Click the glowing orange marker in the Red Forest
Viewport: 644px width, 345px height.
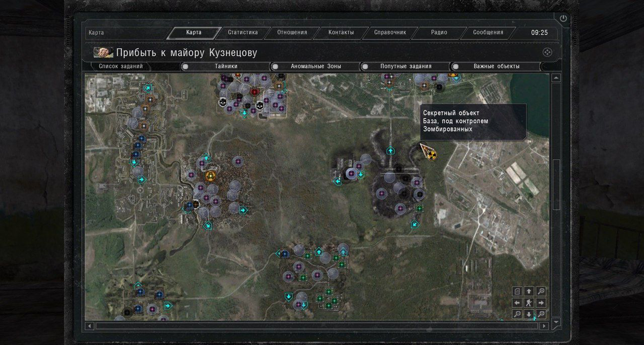211,175
